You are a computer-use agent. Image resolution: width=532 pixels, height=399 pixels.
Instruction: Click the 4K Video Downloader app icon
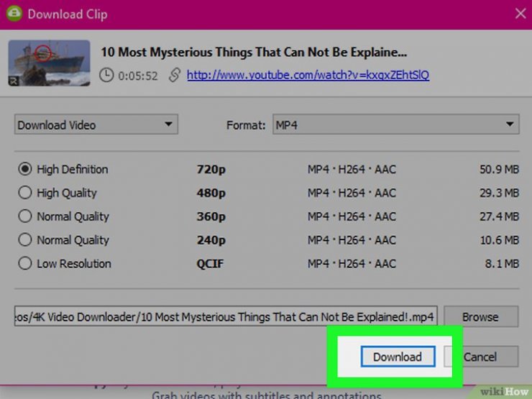point(14,14)
